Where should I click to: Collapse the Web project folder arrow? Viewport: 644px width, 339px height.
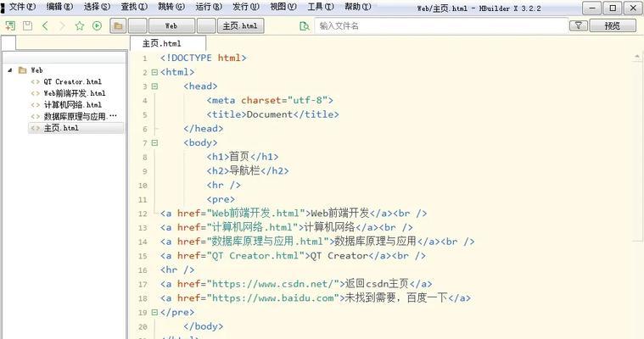[10, 70]
